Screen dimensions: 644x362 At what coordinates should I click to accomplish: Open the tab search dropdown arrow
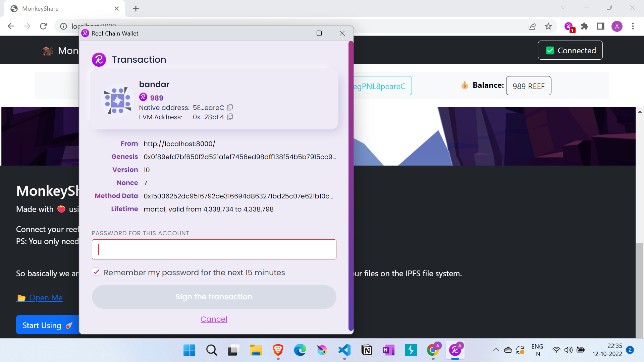click(563, 7)
